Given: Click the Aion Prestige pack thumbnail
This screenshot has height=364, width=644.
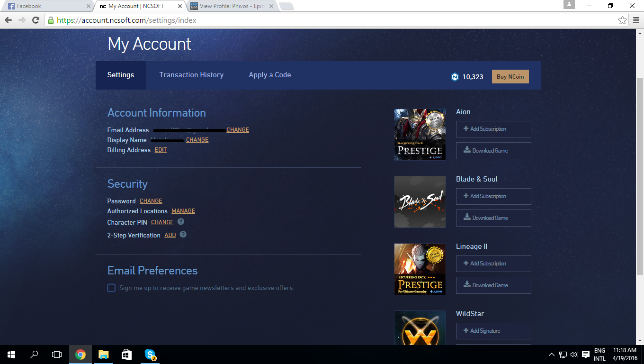Looking at the screenshot, I should pos(420,135).
